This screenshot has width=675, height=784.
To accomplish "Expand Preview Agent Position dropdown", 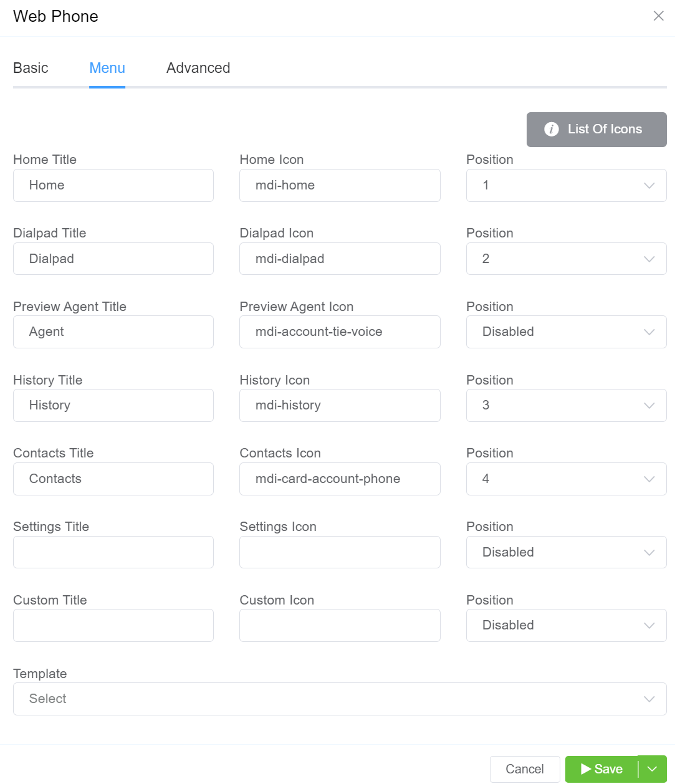I will (566, 332).
